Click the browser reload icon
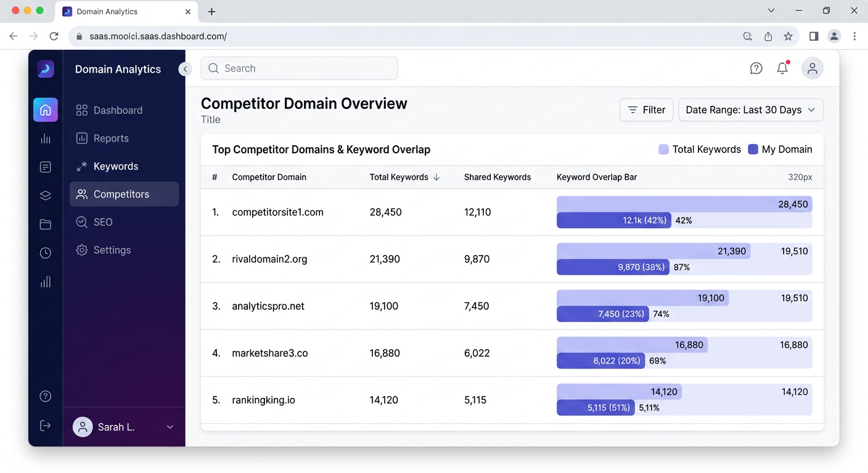Screen dimensions: 868x473 [54, 36]
